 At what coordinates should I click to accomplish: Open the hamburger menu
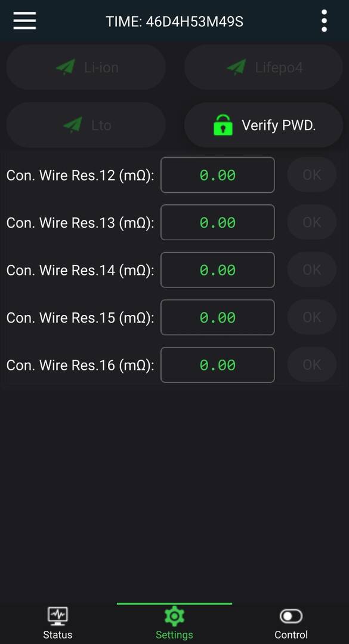point(24,20)
